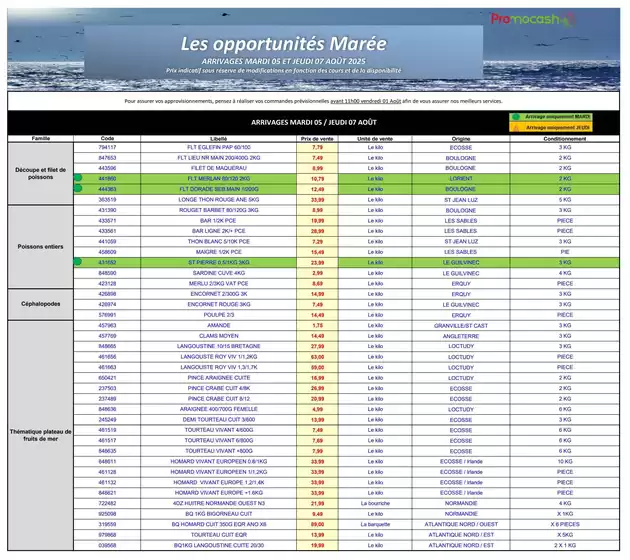Click 'ARRIVAGES MARDI 05 ET JEUDI 07 AOÛT 2025' subtitle
This screenshot has height=560, width=630.
(x=284, y=61)
